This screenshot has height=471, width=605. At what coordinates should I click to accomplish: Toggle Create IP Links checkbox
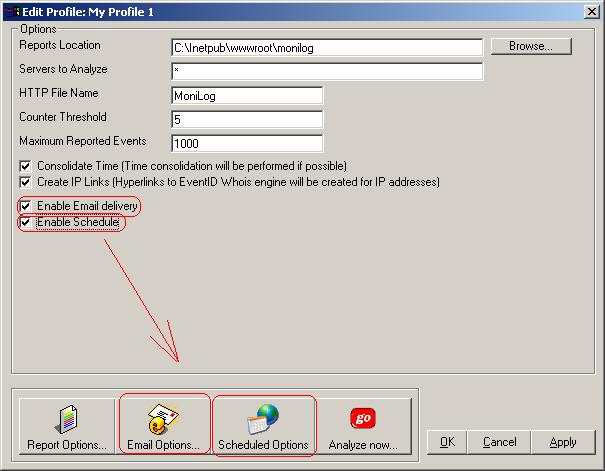[26, 183]
